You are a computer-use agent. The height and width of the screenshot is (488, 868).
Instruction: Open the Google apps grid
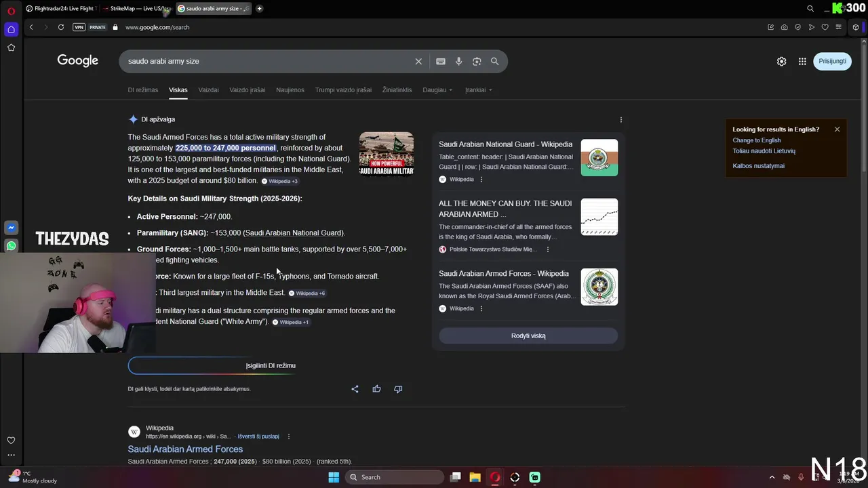[x=802, y=61]
